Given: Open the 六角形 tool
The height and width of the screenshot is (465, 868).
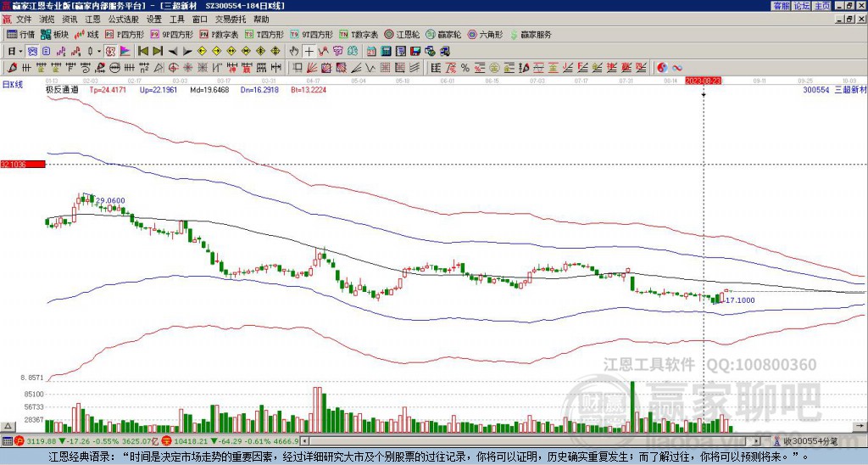Looking at the screenshot, I should pyautogui.click(x=486, y=34).
